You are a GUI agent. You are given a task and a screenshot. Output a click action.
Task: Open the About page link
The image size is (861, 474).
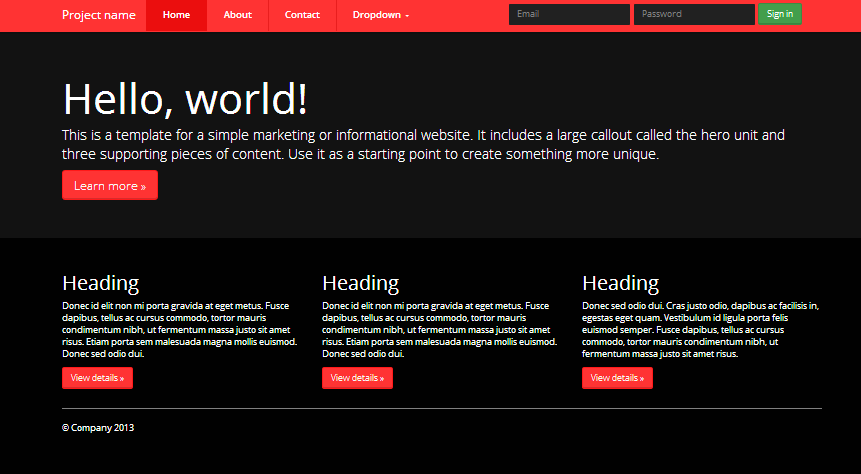tap(238, 15)
